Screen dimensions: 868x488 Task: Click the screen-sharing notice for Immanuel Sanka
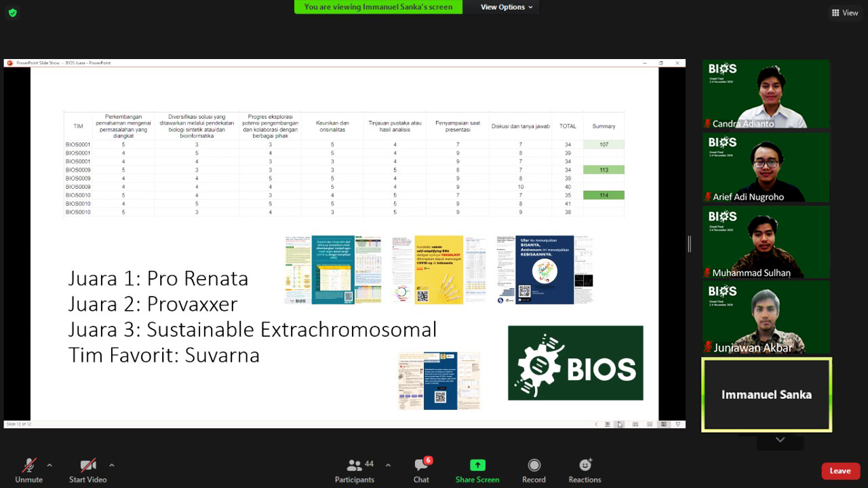click(x=378, y=7)
